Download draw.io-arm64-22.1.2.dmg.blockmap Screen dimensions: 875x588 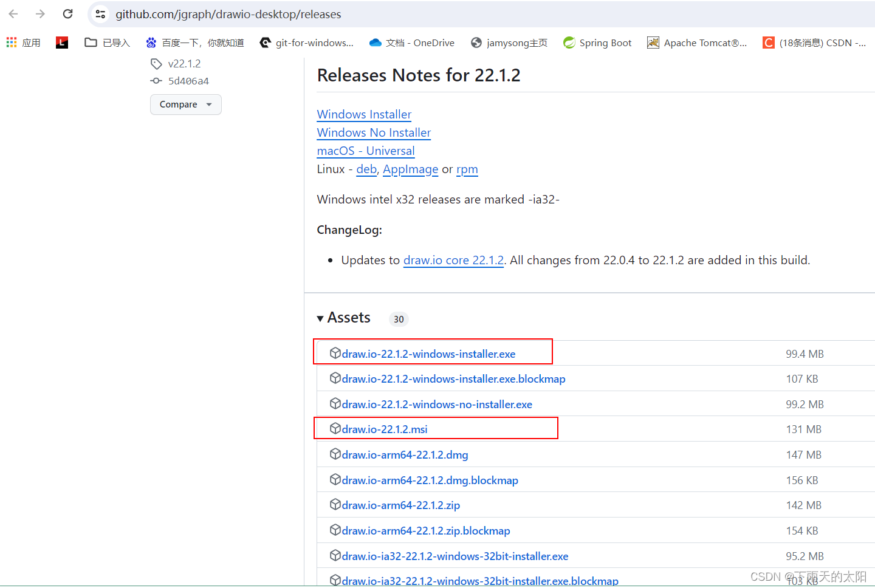(430, 480)
